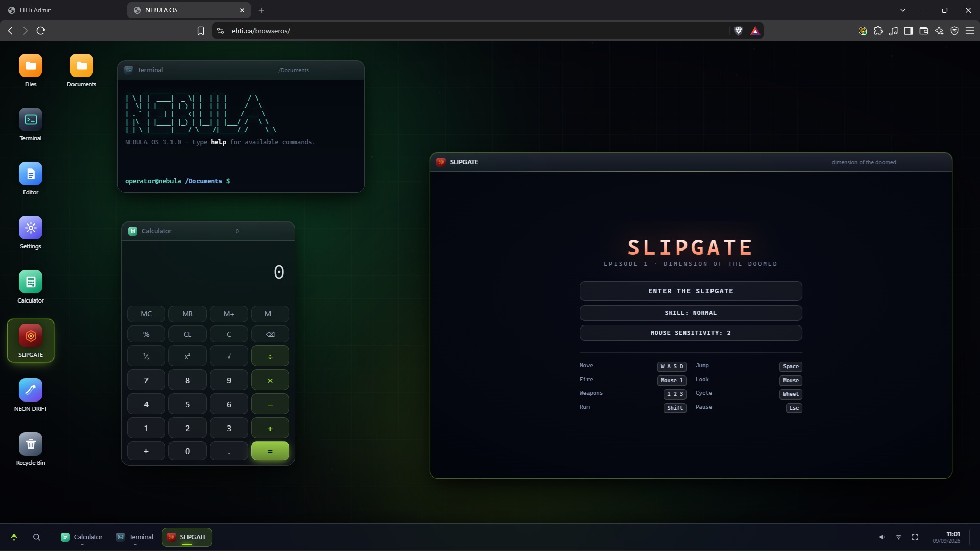Open the Settings desktop icon

[x=31, y=233]
